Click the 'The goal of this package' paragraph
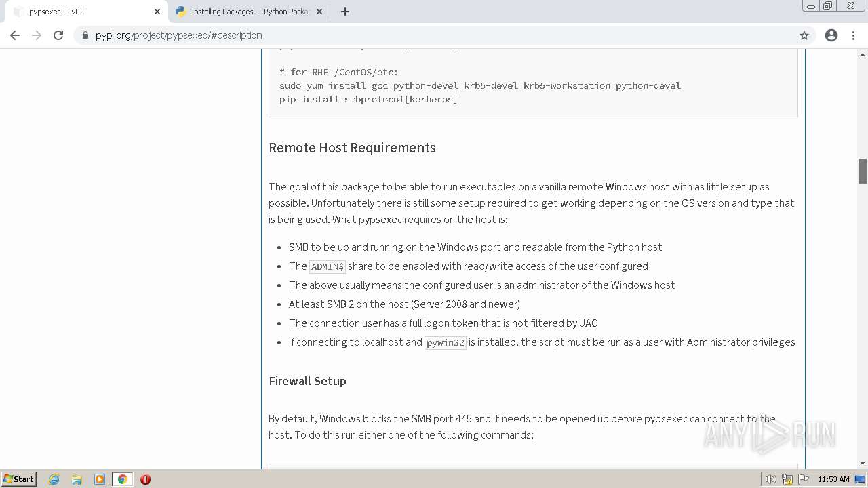Screen dimensions: 868x488 [x=532, y=203]
